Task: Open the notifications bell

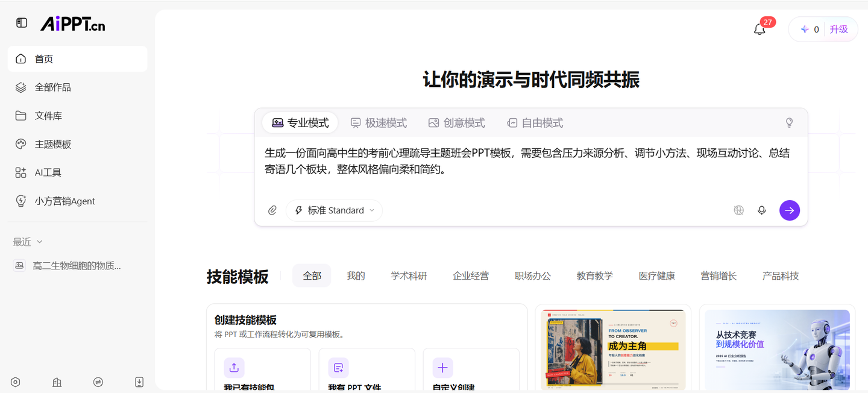Action: coord(759,29)
